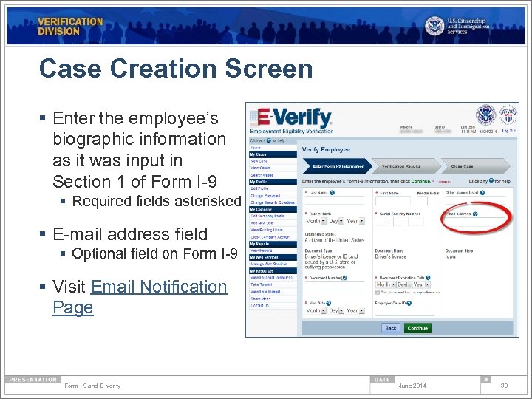Check 'document has no expiration date' box
The height and width of the screenshot is (399, 532).
pos(378,293)
